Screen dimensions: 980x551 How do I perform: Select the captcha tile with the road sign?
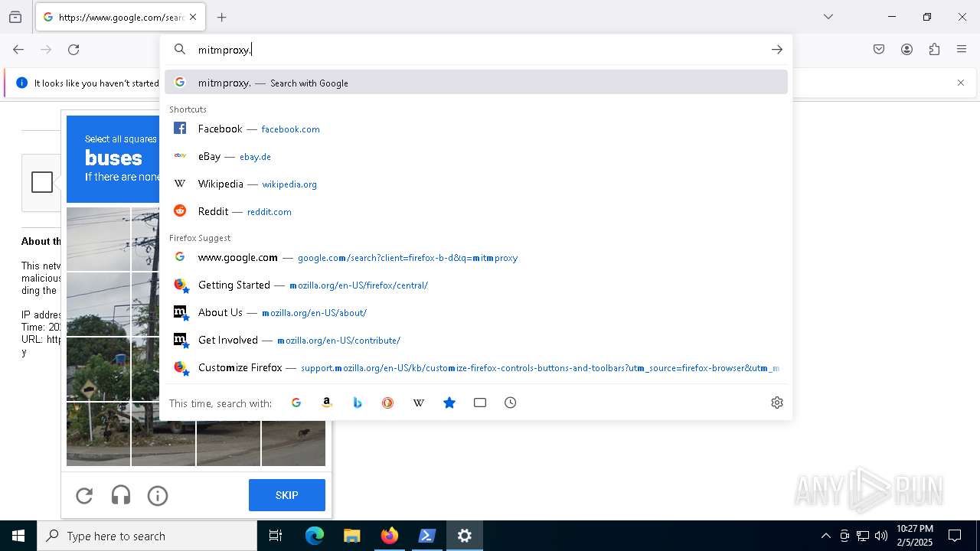pos(98,369)
